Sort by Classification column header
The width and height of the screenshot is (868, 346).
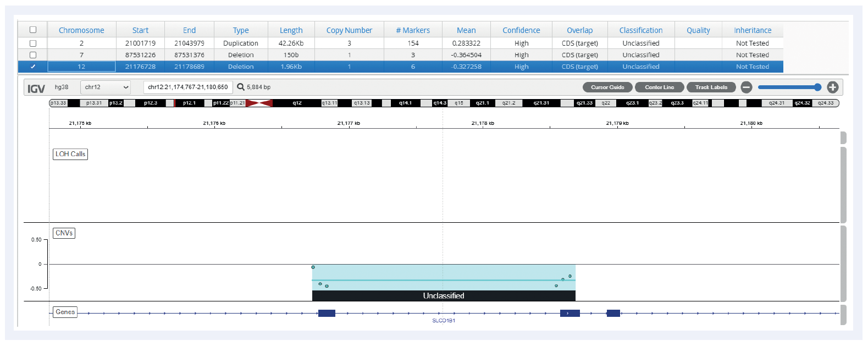[641, 30]
